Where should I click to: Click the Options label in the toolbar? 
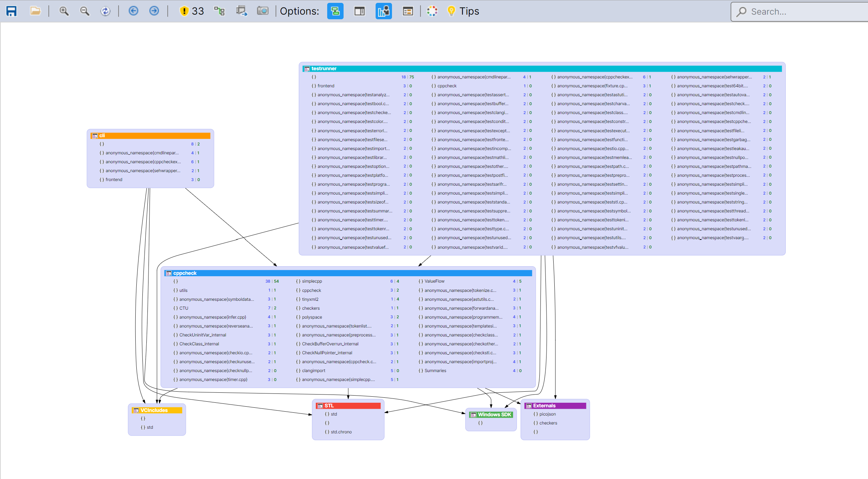(x=299, y=11)
